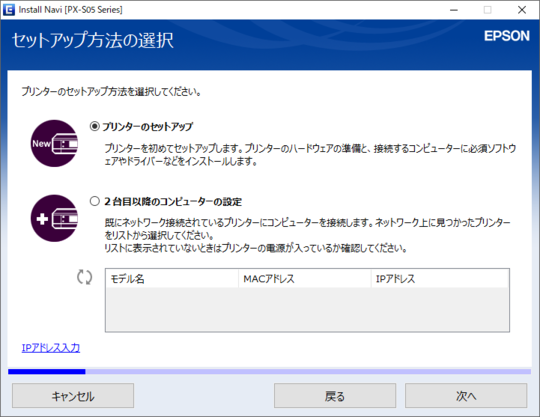Click the setup progress bar
Image resolution: width=540 pixels, height=417 pixels.
pyautogui.click(x=270, y=372)
